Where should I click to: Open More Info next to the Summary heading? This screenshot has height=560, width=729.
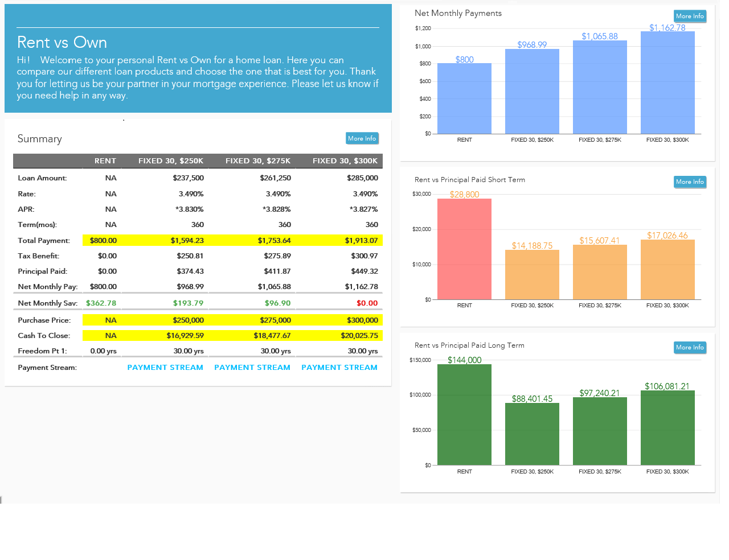tap(362, 138)
